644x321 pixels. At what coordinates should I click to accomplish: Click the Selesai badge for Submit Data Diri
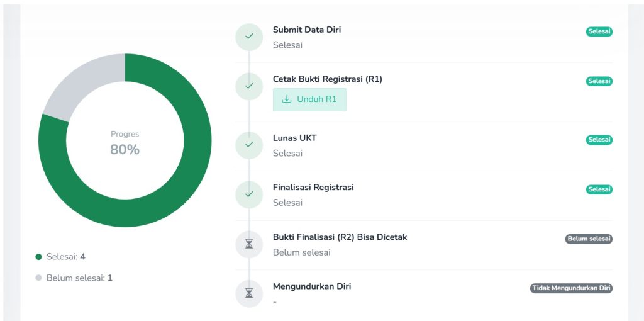599,31
